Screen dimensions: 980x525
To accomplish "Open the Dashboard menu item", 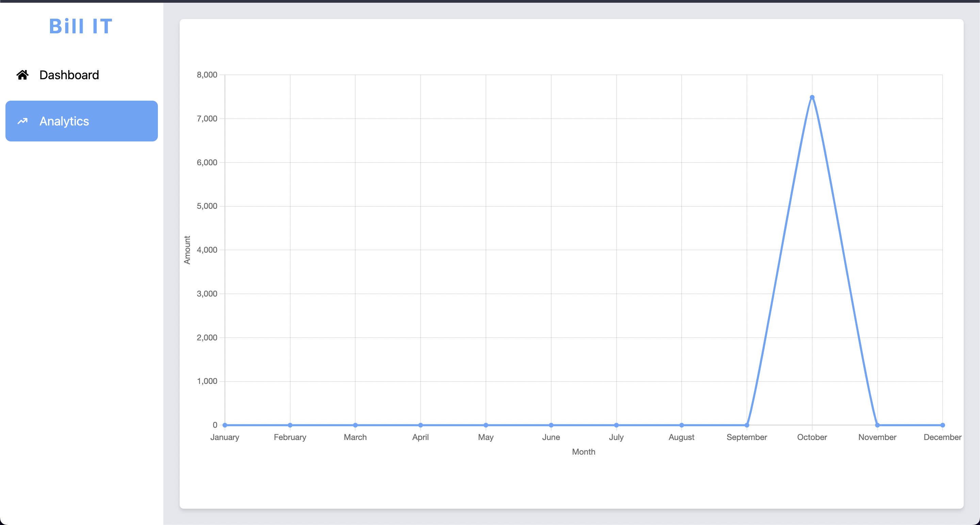I will 69,75.
